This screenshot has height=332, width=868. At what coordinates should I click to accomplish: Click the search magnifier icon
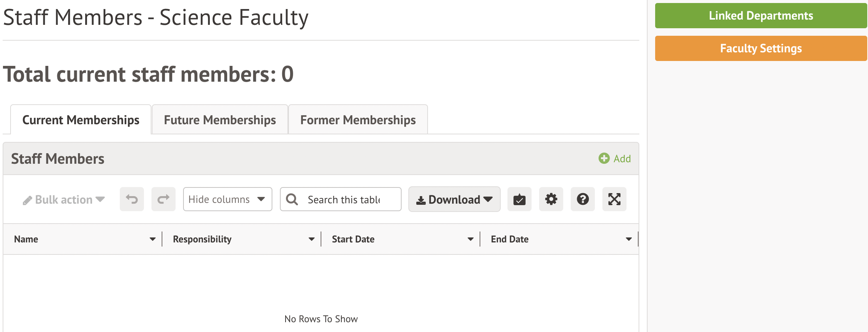[292, 199]
